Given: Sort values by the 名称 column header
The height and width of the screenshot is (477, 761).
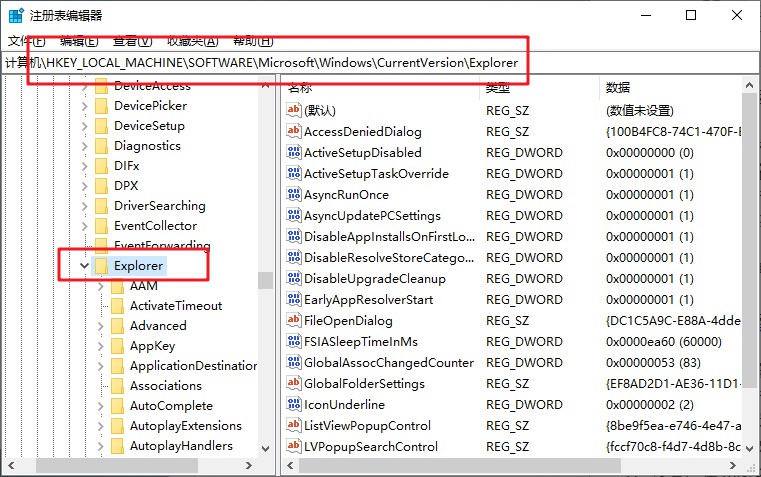Looking at the screenshot, I should [300, 88].
